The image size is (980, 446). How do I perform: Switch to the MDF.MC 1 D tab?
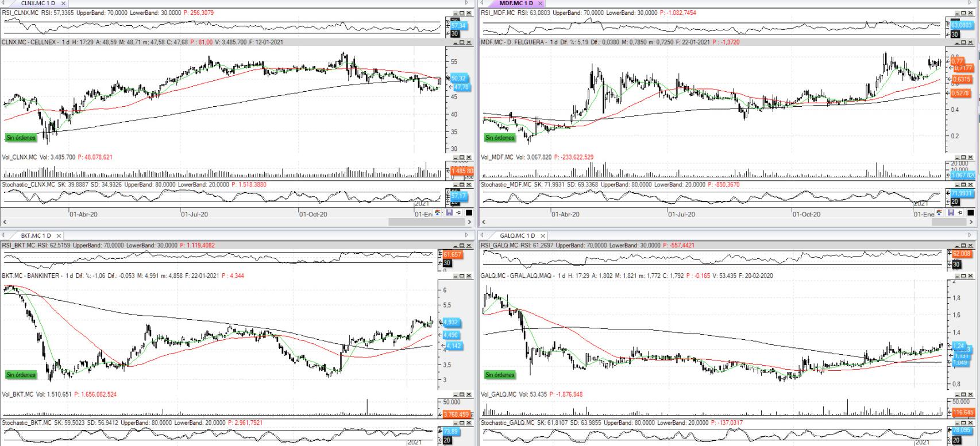(515, 3)
